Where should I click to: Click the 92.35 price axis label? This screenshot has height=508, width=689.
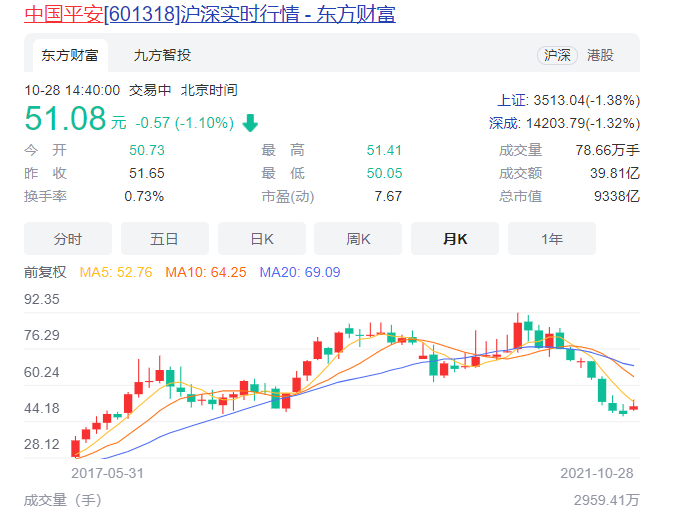coord(42,299)
